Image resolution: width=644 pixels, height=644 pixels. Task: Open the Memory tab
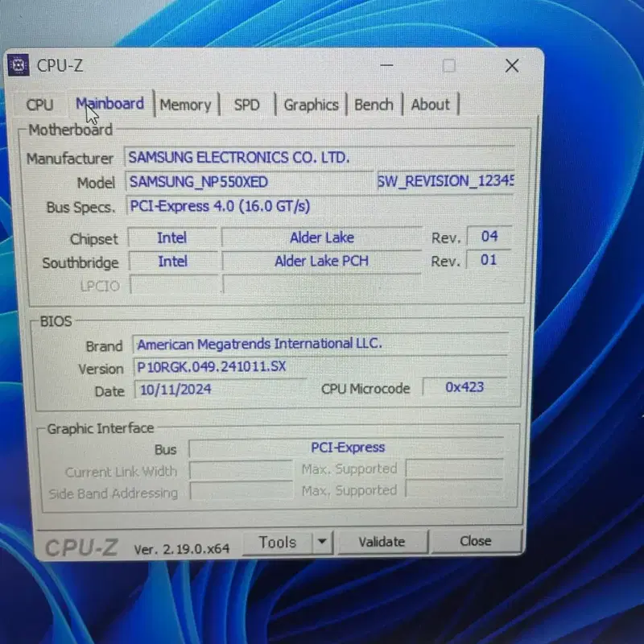click(186, 105)
